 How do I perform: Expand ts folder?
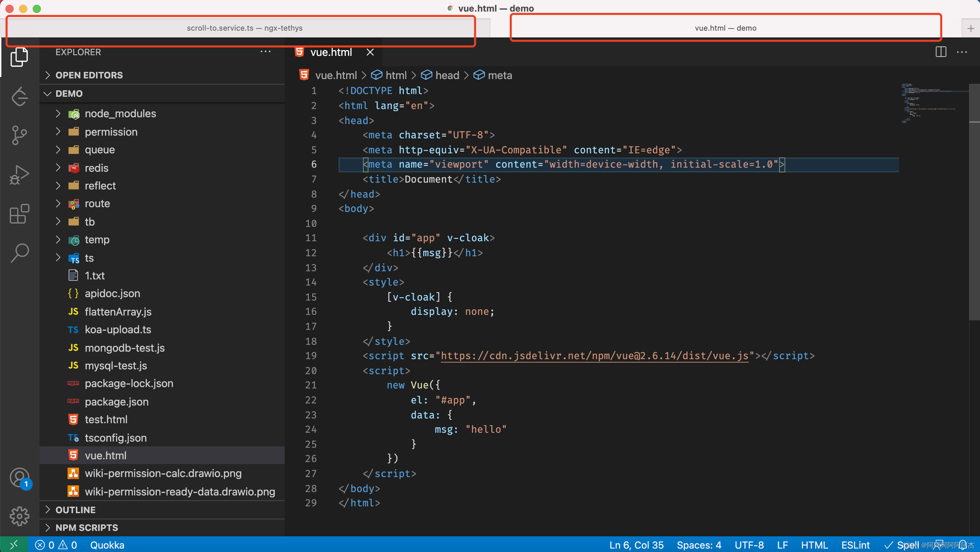162,258
